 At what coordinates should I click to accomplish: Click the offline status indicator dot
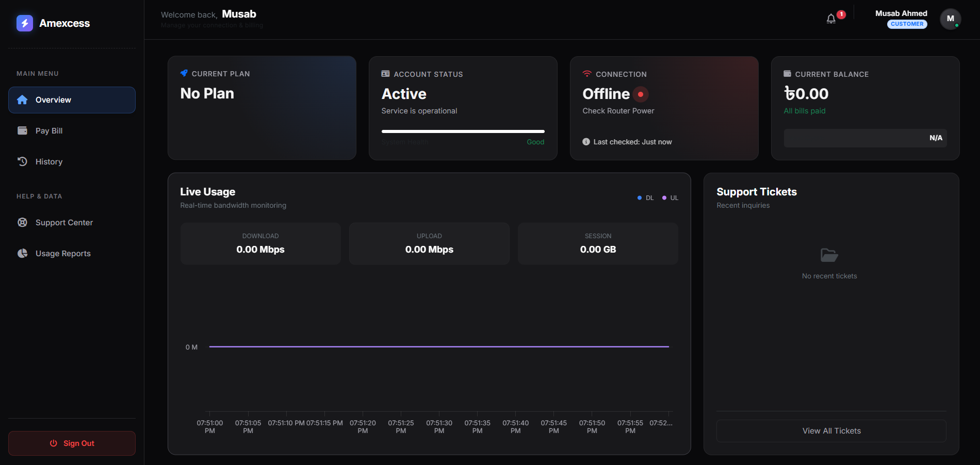(x=641, y=94)
